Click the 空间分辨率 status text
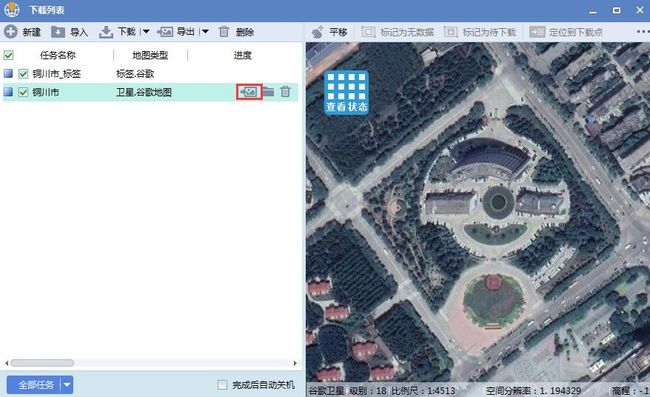The image size is (650, 397). (534, 390)
